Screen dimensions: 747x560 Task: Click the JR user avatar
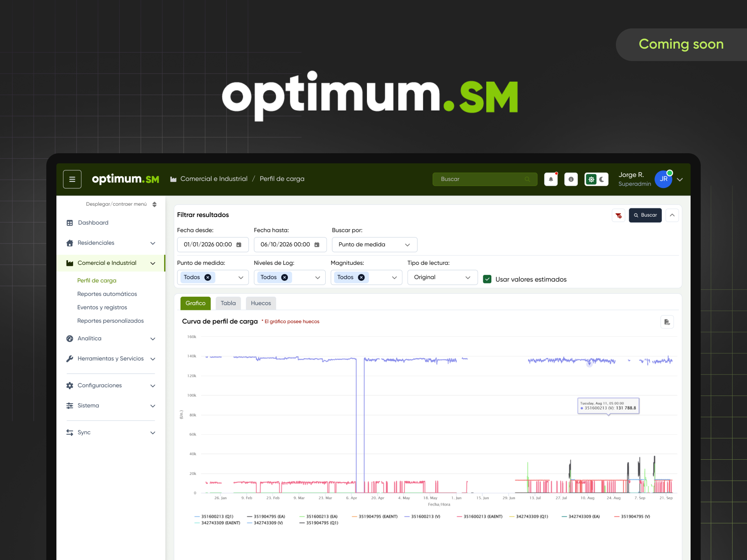(663, 179)
